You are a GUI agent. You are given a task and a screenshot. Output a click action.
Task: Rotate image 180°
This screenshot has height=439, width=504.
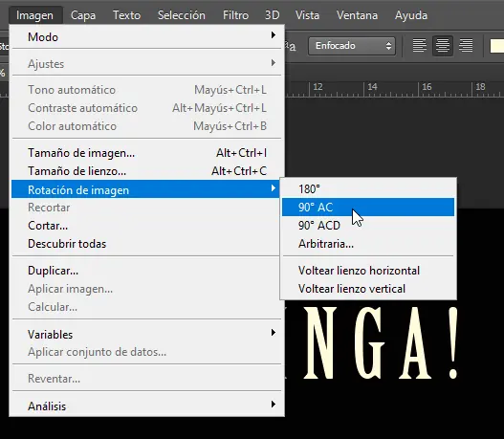pyautogui.click(x=368, y=189)
